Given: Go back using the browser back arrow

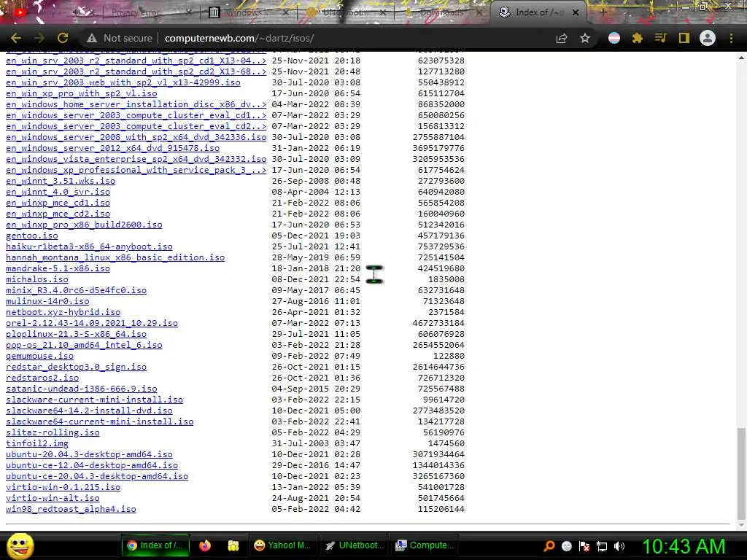Looking at the screenshot, I should (16, 38).
